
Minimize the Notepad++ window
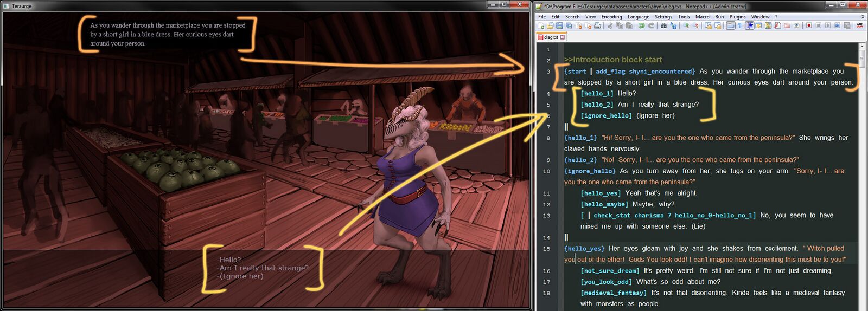[831, 4]
